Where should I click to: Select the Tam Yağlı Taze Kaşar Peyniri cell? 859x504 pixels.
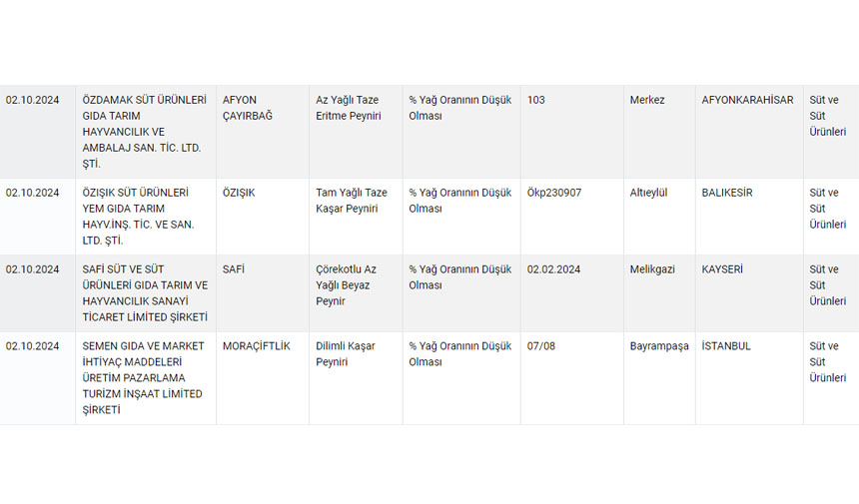pos(351,201)
